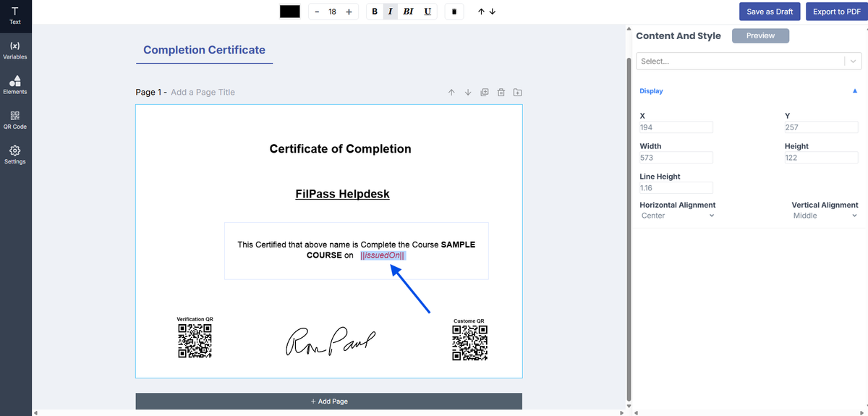Open the black text color picker
This screenshot has width=868, height=416.
pos(290,12)
